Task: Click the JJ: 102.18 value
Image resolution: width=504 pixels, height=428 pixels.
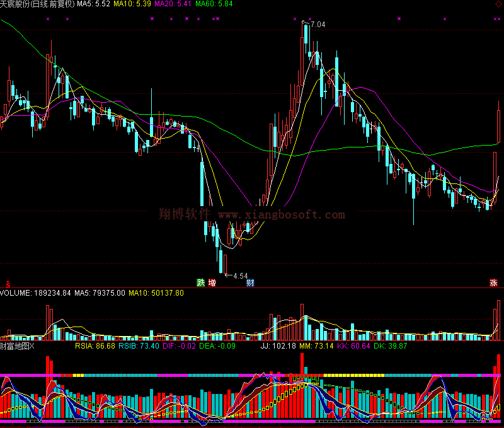Action: click(x=278, y=346)
